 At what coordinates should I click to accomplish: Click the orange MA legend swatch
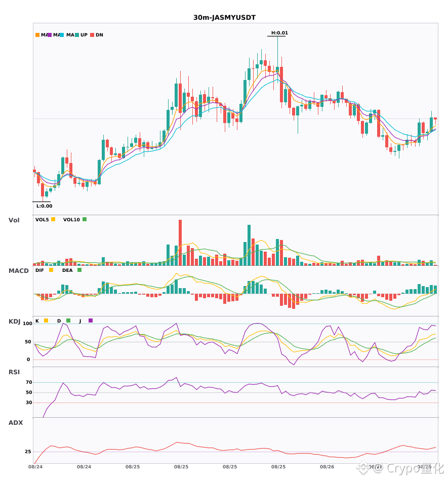pos(37,35)
